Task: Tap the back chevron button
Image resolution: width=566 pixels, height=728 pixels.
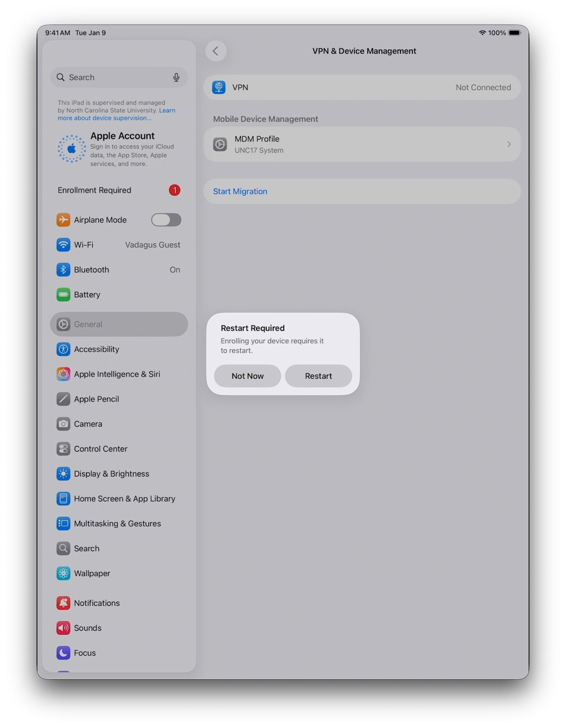Action: 216,51
